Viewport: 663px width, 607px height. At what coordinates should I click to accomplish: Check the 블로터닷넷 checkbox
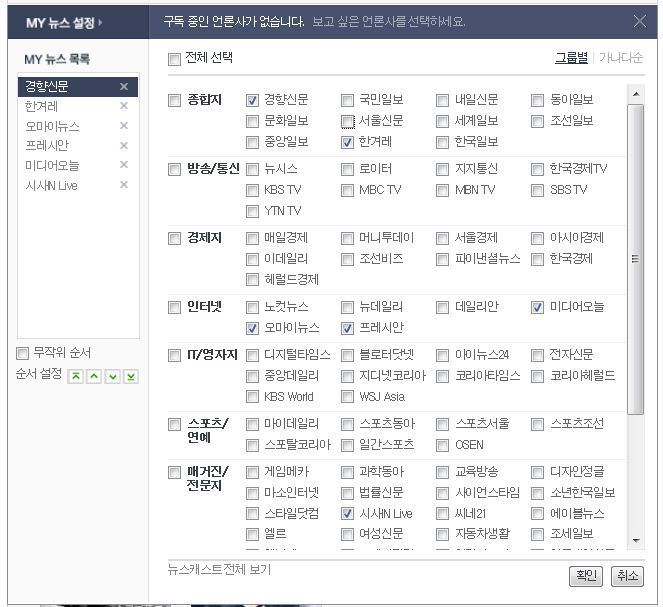coord(347,355)
